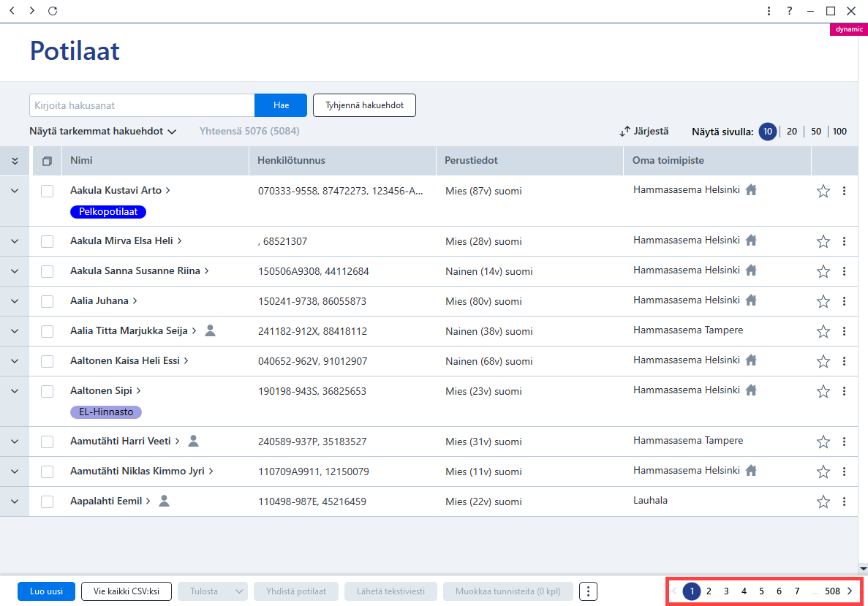The height and width of the screenshot is (606, 868).
Task: Click home icon in Aalia Juhana row
Action: (x=751, y=300)
